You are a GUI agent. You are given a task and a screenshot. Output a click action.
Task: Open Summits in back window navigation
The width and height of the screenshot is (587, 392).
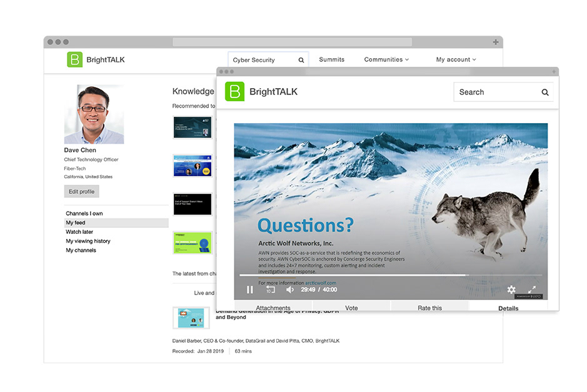click(332, 59)
